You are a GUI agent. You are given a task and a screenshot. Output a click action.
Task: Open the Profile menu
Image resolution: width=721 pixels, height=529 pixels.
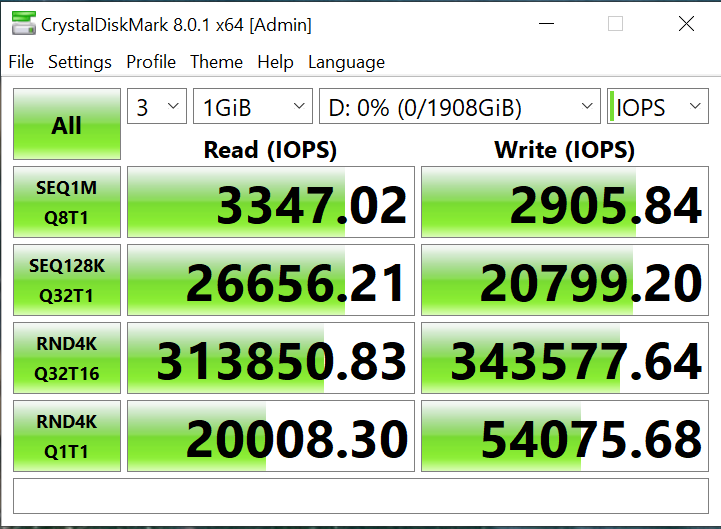[x=151, y=62]
